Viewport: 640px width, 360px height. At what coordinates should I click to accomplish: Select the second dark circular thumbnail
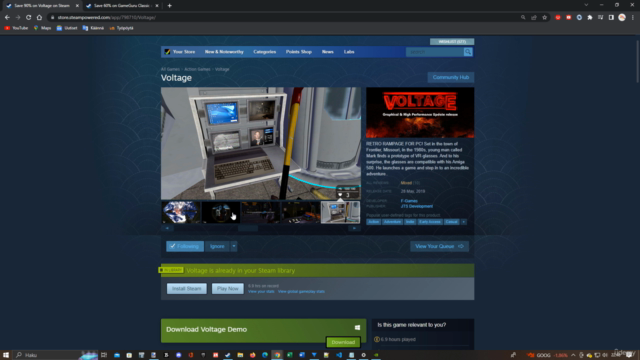click(220, 212)
